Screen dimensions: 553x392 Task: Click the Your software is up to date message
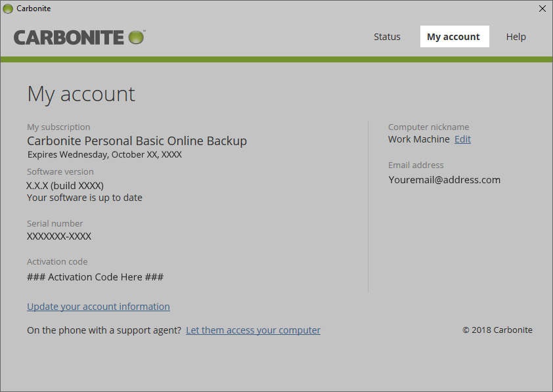[x=84, y=197]
